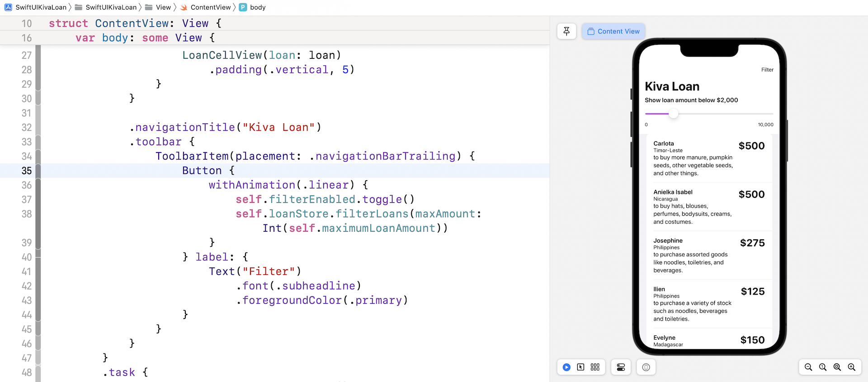The width and height of the screenshot is (868, 382).
Task: Click maximumLoanAmount in the code
Action: 378,229
